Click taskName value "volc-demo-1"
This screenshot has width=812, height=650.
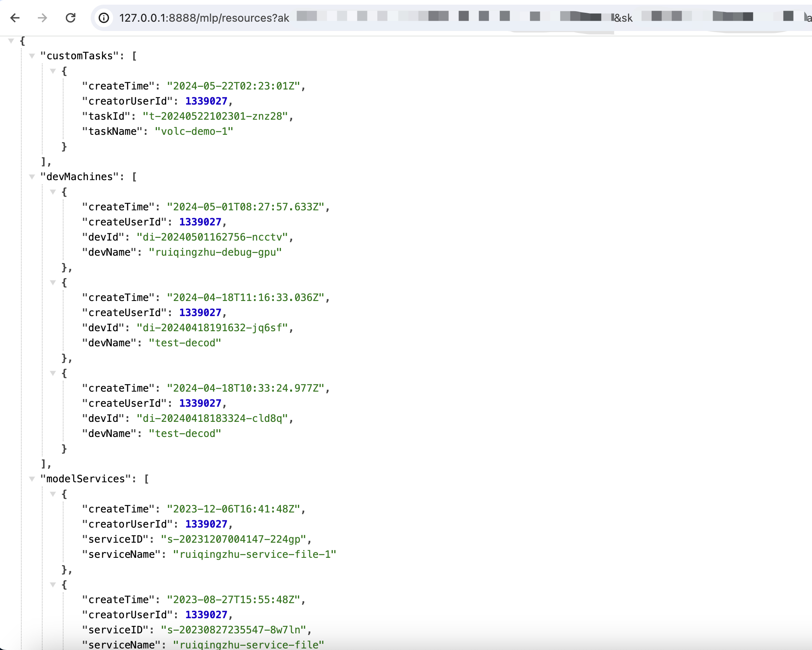194,132
